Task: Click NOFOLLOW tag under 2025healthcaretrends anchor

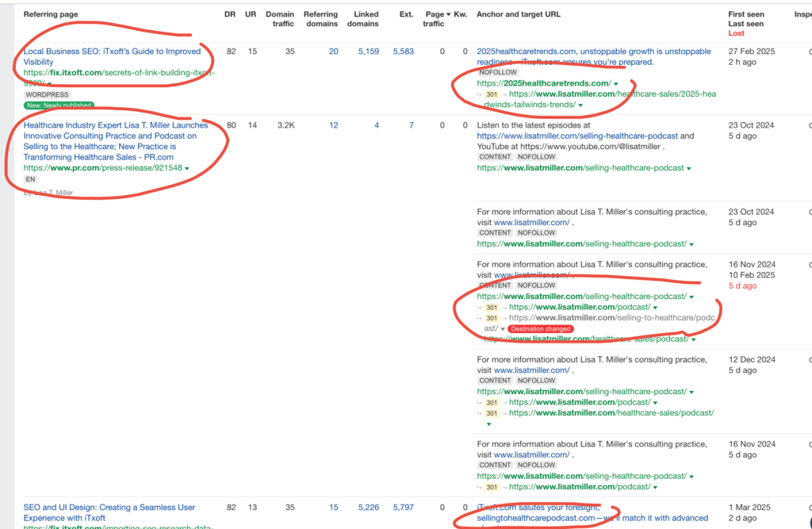Action: pos(498,72)
